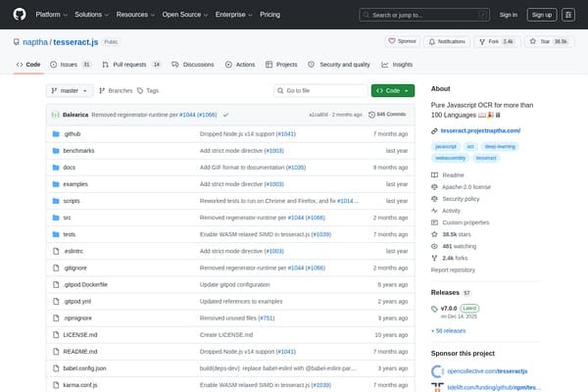The width and height of the screenshot is (588, 392).
Task: Switch to the Actions tab
Action: pos(240,65)
